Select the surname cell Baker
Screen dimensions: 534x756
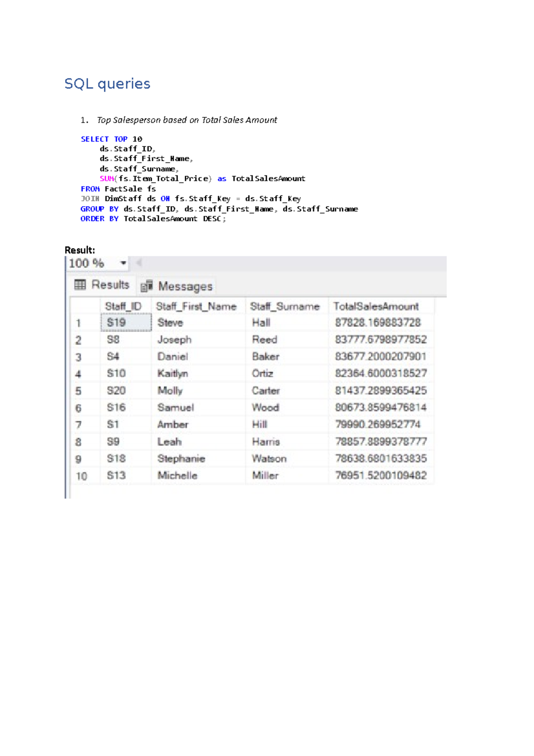click(x=266, y=357)
